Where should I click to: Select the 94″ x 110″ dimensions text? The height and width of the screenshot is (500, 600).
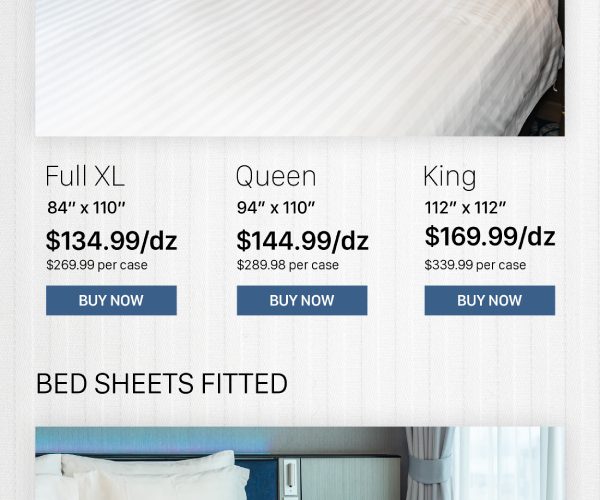click(x=276, y=208)
